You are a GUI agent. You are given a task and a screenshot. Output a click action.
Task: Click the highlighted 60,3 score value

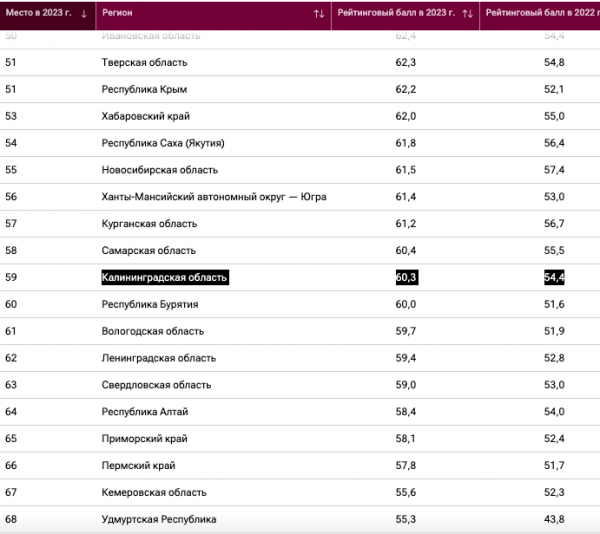[407, 277]
